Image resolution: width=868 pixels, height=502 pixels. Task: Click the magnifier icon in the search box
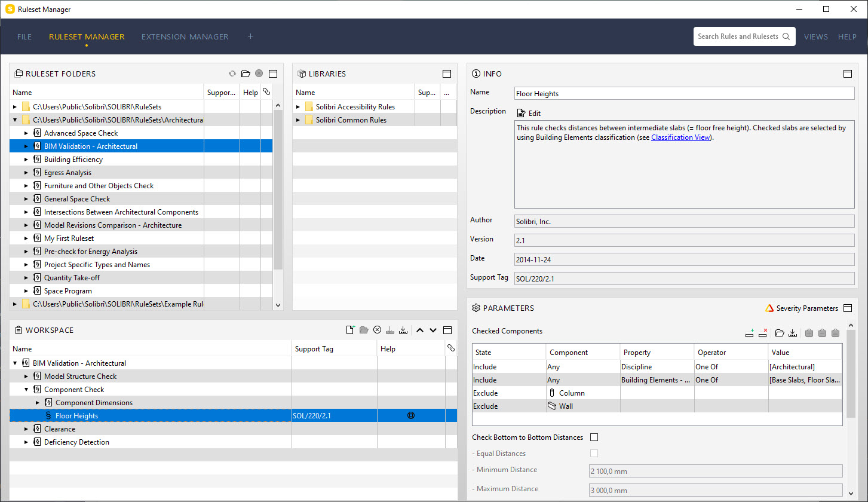(x=786, y=36)
